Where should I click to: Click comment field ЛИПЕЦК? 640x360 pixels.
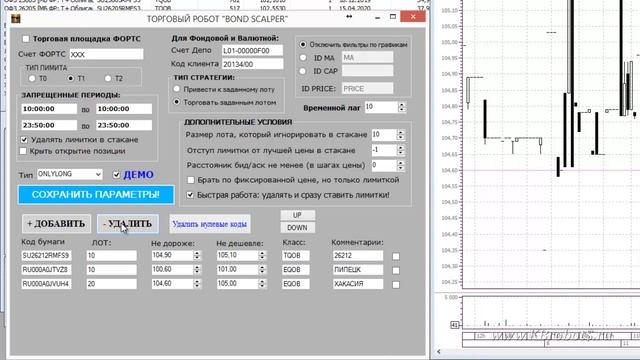pyautogui.click(x=358, y=270)
